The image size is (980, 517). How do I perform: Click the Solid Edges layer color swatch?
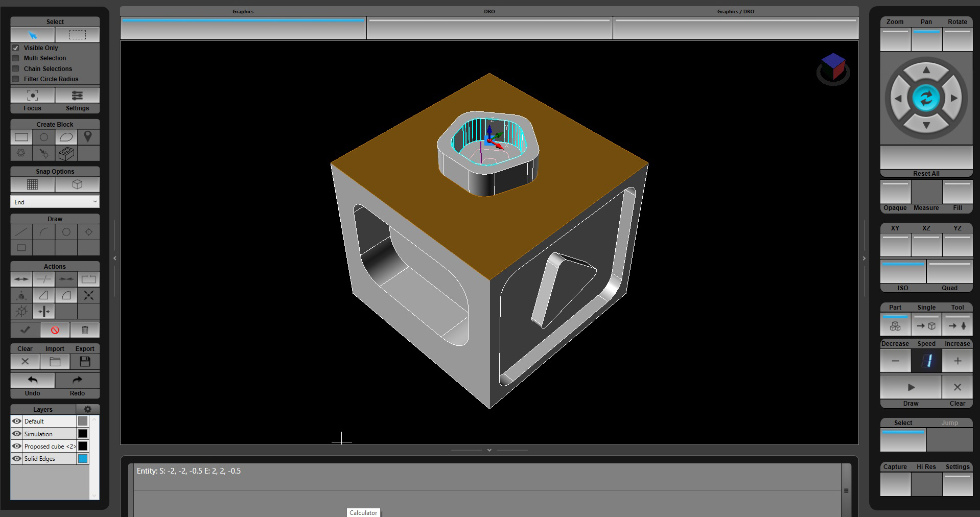82,458
